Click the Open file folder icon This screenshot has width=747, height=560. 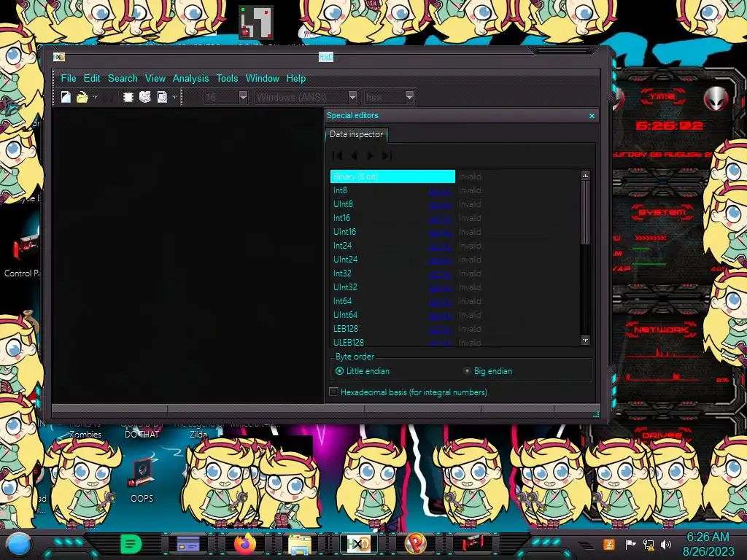point(82,97)
